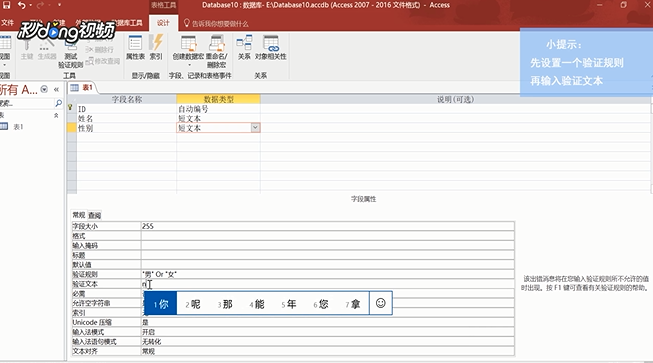
Task: Click the 字段名称 column header
Action: (x=127, y=99)
